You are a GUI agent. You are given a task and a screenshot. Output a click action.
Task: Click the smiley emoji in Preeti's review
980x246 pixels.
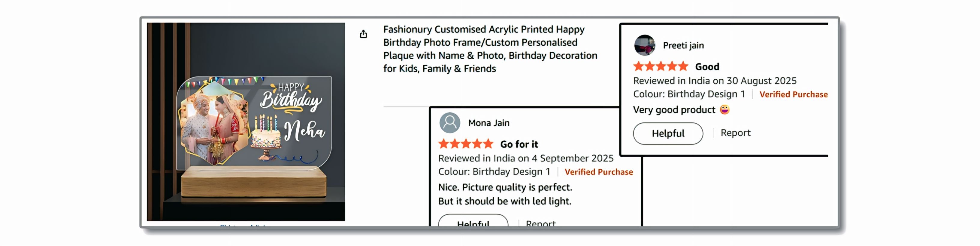[725, 110]
